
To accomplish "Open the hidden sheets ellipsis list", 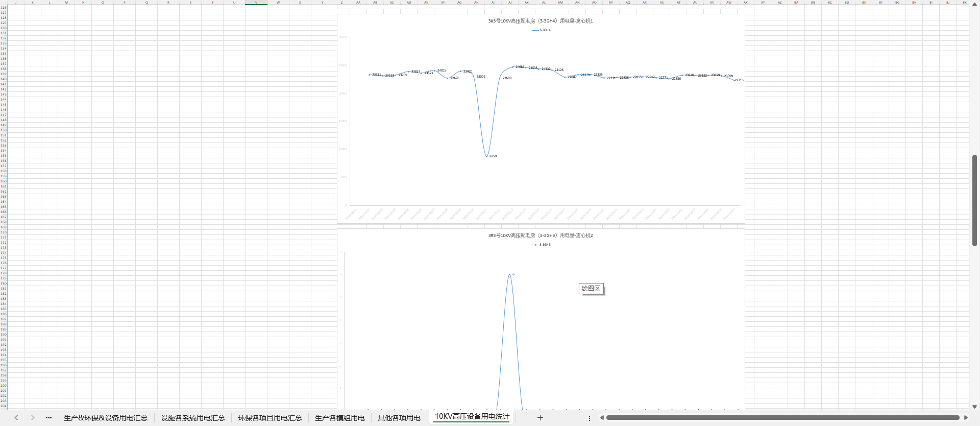I will pyautogui.click(x=49, y=418).
